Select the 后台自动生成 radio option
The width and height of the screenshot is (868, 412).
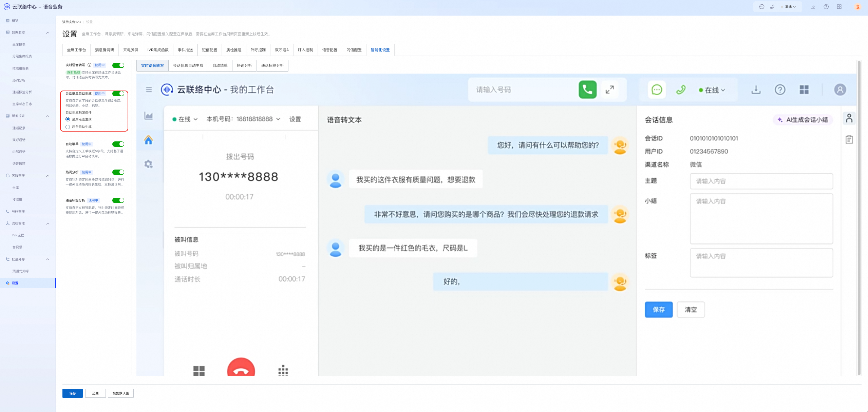coord(68,127)
